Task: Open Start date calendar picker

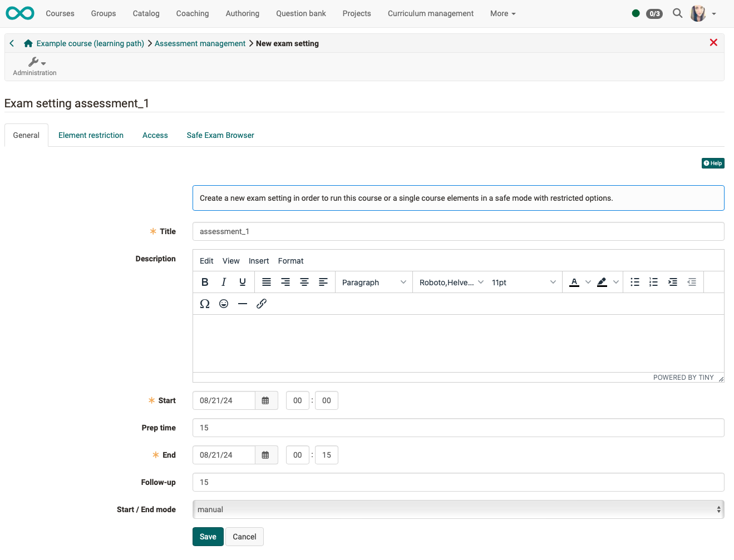Action: tap(266, 400)
